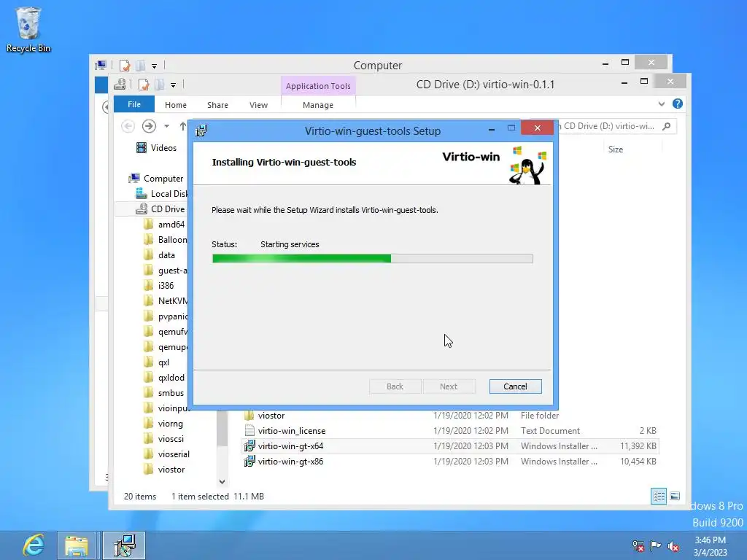Screen dimensions: 747x560
Task: Click the navigation pane scrollbar thumb
Action: pyautogui.click(x=222, y=427)
